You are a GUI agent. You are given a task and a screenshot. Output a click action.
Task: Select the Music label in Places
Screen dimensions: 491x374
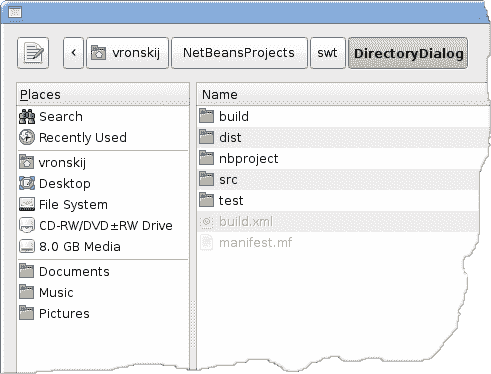coord(56,293)
